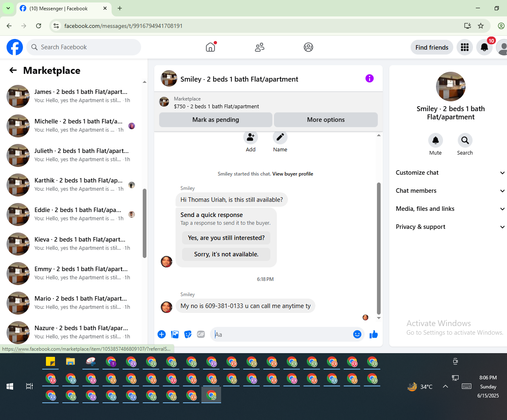Select the Messenger Facebook browser tab

[64, 8]
